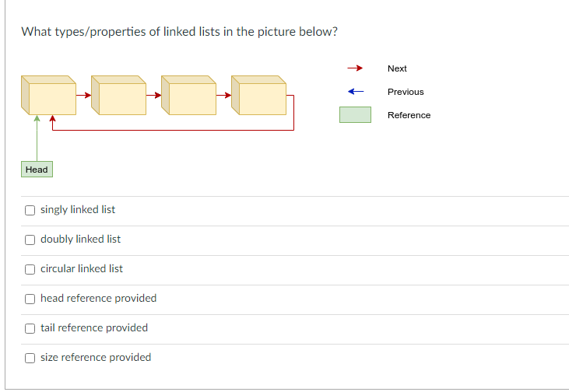Screen dimensions: 569x392
Task: Click the third linked list node
Action: (188, 96)
